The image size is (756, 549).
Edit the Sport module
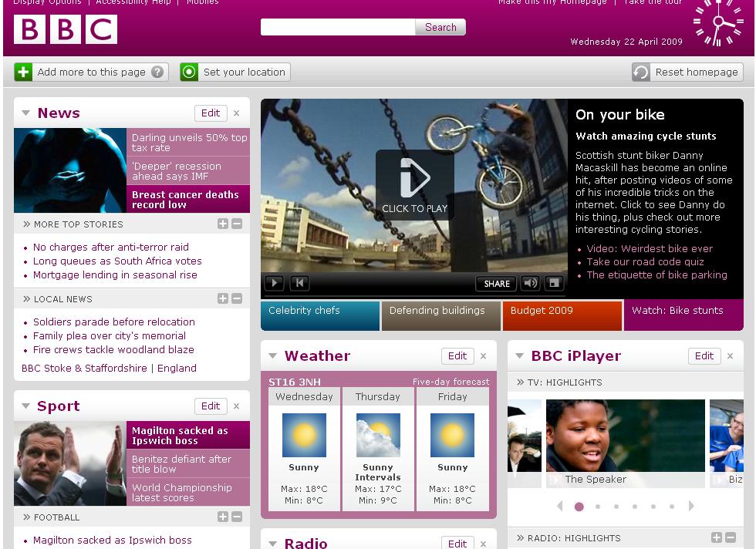click(x=211, y=406)
